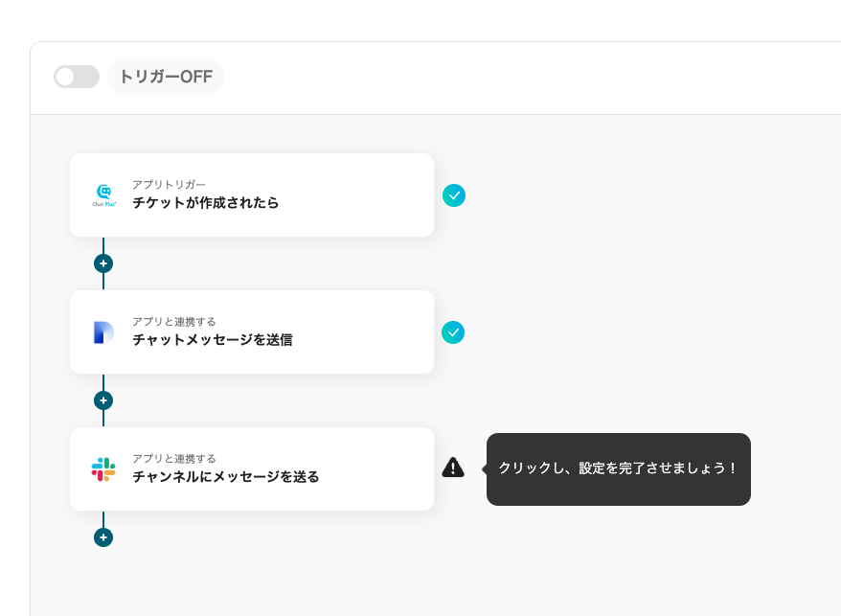Click the plus button above the Slack step

tap(103, 400)
